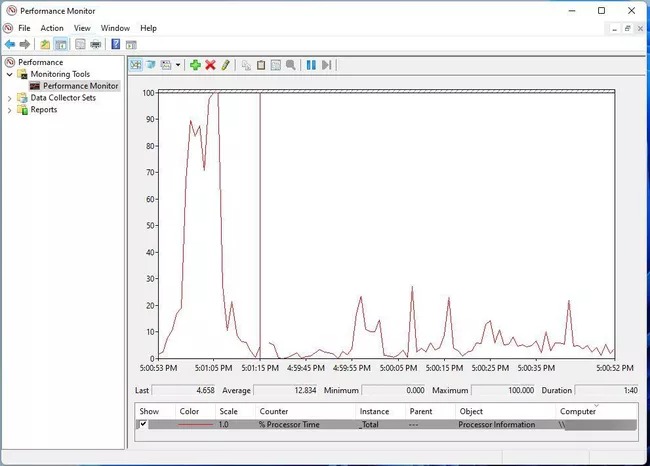Screen dimensions: 650x466
Task: Click Copy Properties icon in graph toolbar
Action: [246, 65]
